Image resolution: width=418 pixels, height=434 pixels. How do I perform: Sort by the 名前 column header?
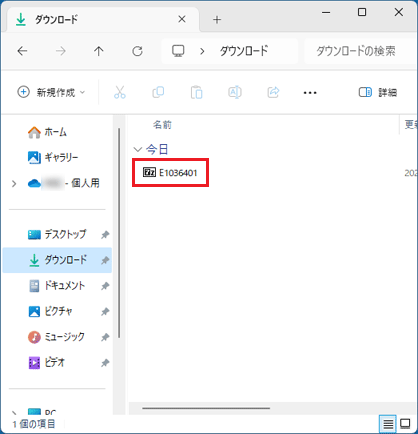[162, 125]
